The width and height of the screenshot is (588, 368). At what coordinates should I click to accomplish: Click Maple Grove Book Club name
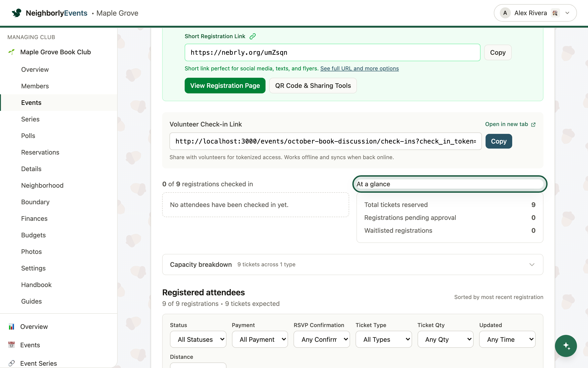56,52
